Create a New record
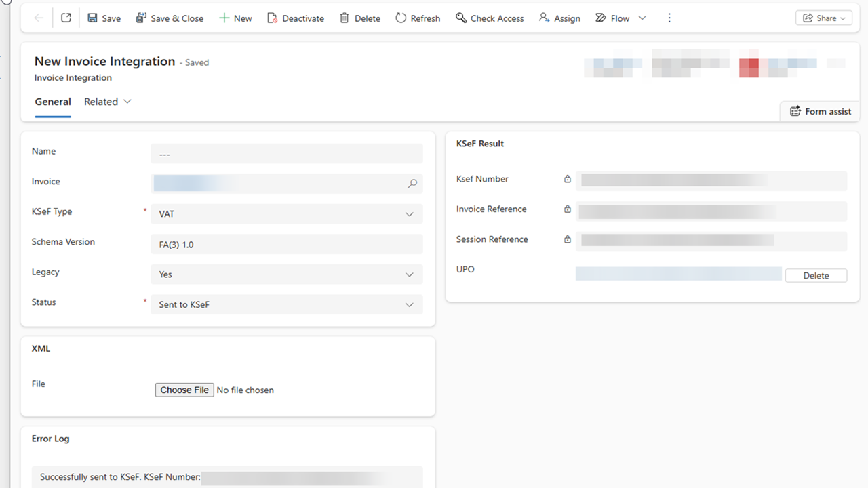This screenshot has width=868, height=488. [235, 18]
